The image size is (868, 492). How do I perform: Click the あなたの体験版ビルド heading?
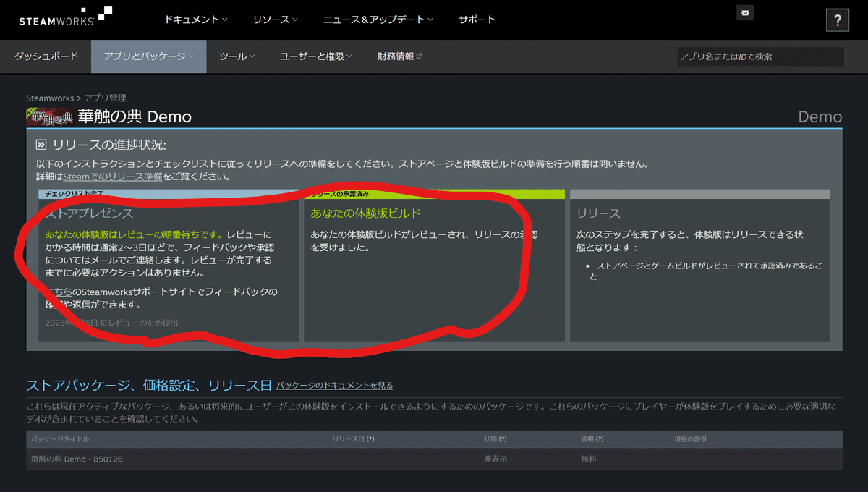[x=365, y=213]
